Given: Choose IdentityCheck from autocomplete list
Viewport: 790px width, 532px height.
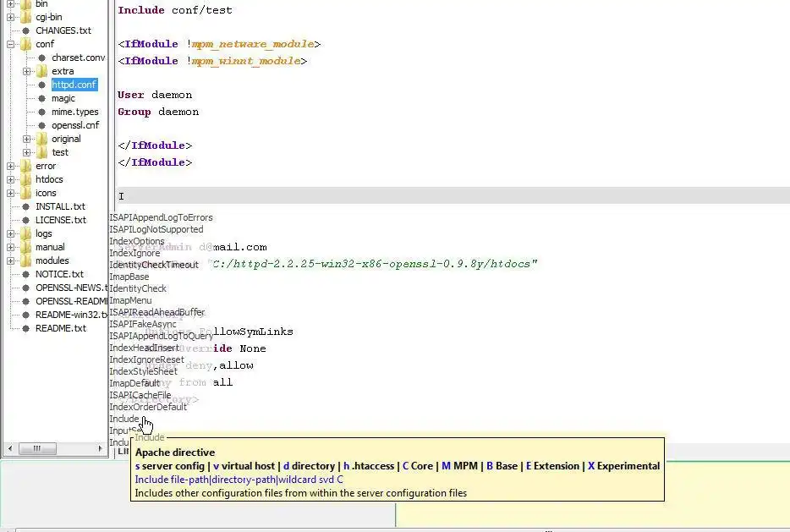Looking at the screenshot, I should 138,288.
